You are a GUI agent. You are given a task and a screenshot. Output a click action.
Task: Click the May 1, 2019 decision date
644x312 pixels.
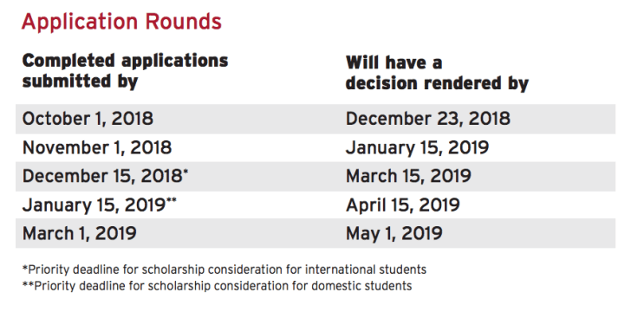tap(394, 234)
